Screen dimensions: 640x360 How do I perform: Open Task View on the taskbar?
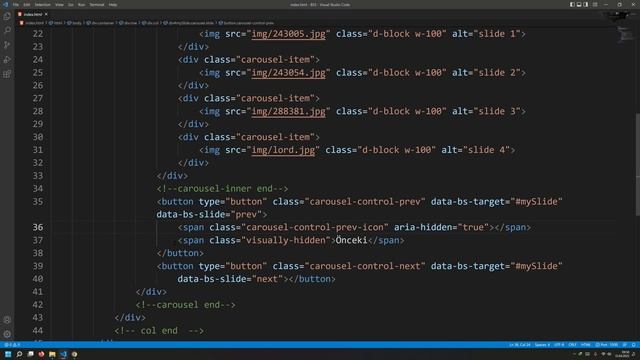pos(30,354)
